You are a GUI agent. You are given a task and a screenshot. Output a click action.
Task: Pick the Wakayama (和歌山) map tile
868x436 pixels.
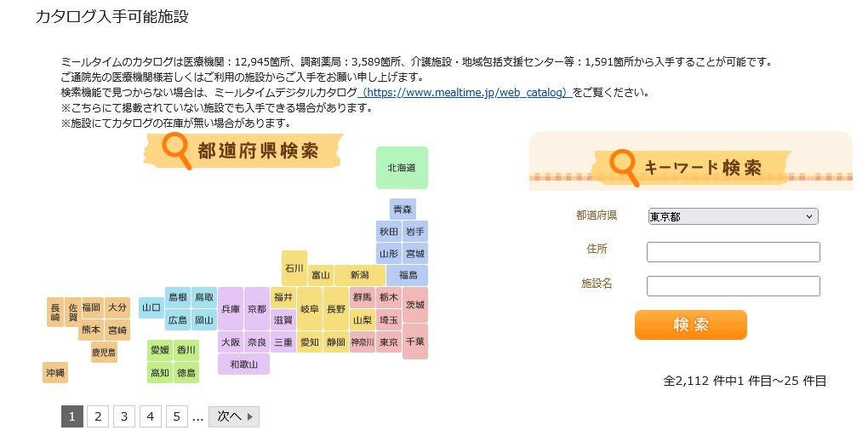(243, 364)
